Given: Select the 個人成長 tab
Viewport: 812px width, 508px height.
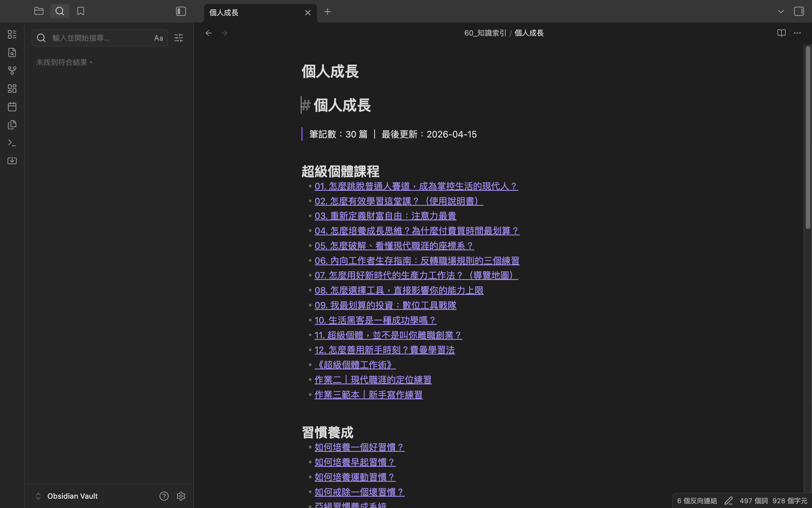Looking at the screenshot, I should 261,13.
